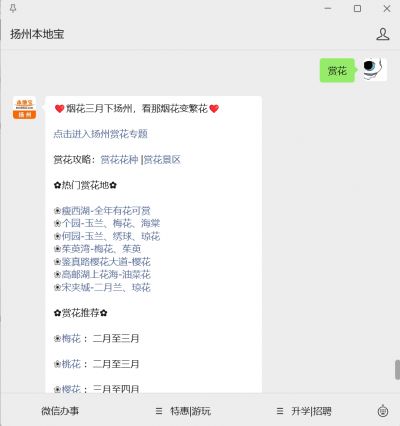Open 何园-玉兰、绣球、琼花 link

(x=111, y=236)
